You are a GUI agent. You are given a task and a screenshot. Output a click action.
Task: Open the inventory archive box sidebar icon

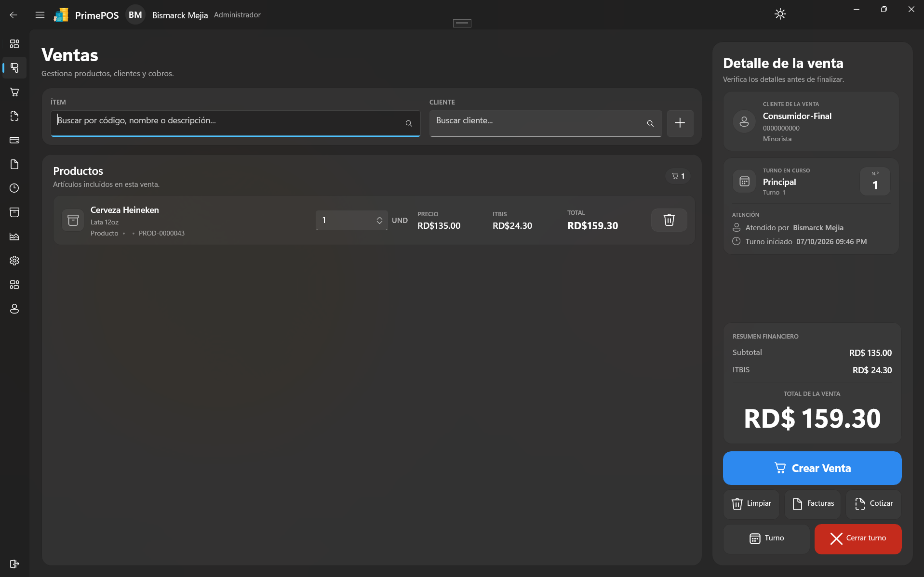point(14,212)
